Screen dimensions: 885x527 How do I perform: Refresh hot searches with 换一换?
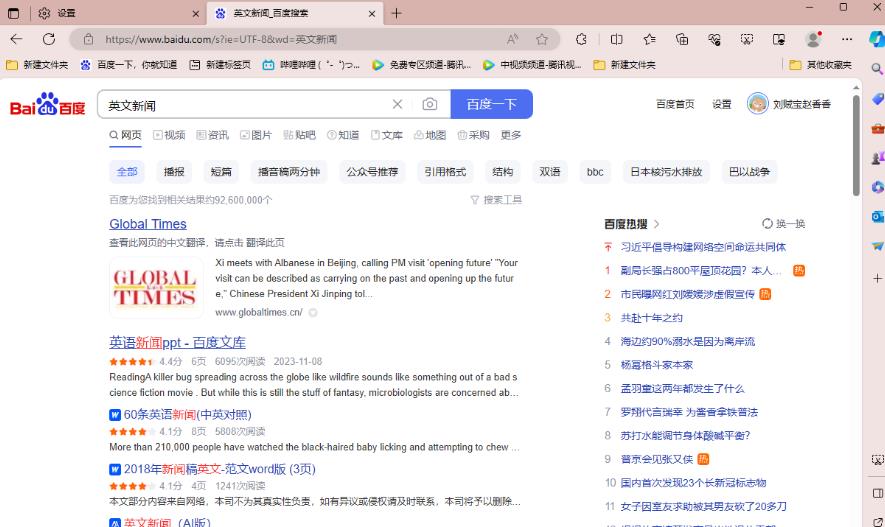pyautogui.click(x=783, y=224)
